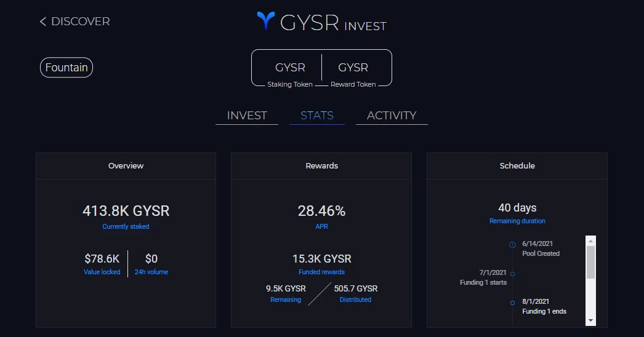Click the 24h volume label

coord(151,272)
